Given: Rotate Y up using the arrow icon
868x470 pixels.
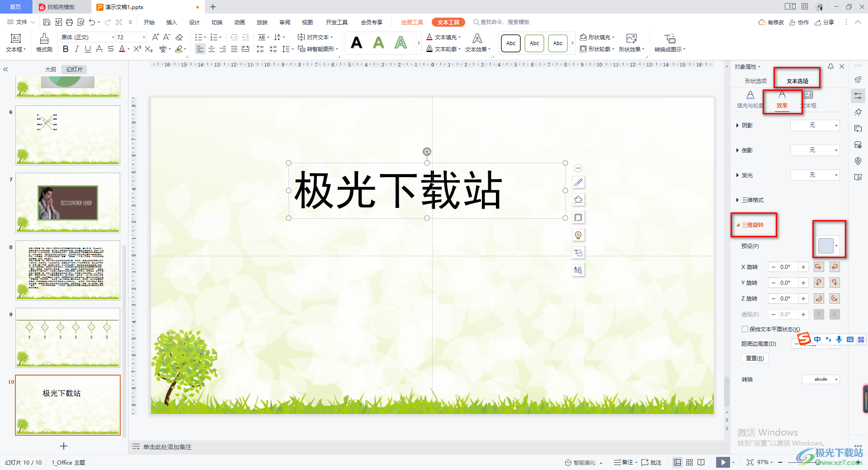Looking at the screenshot, I should coord(818,283).
